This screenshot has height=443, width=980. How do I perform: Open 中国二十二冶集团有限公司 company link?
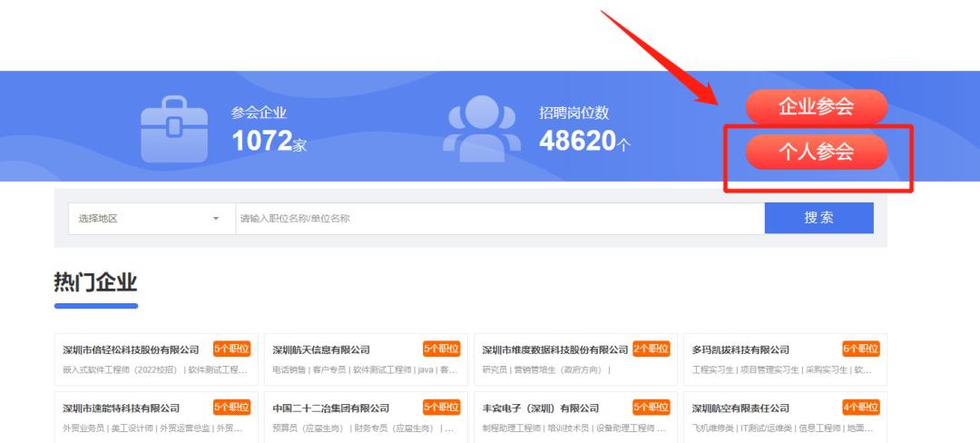[330, 408]
